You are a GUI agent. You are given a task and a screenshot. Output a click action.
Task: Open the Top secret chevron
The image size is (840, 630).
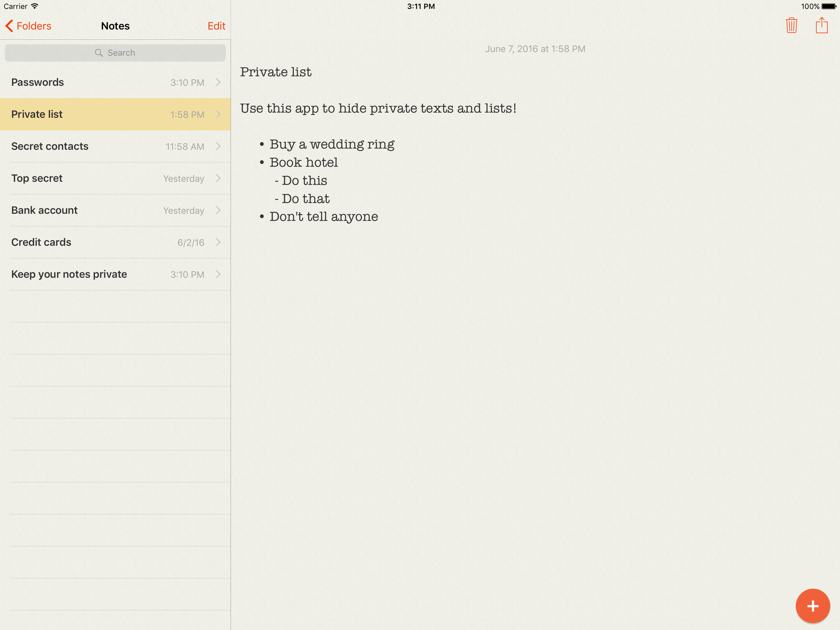(x=218, y=178)
